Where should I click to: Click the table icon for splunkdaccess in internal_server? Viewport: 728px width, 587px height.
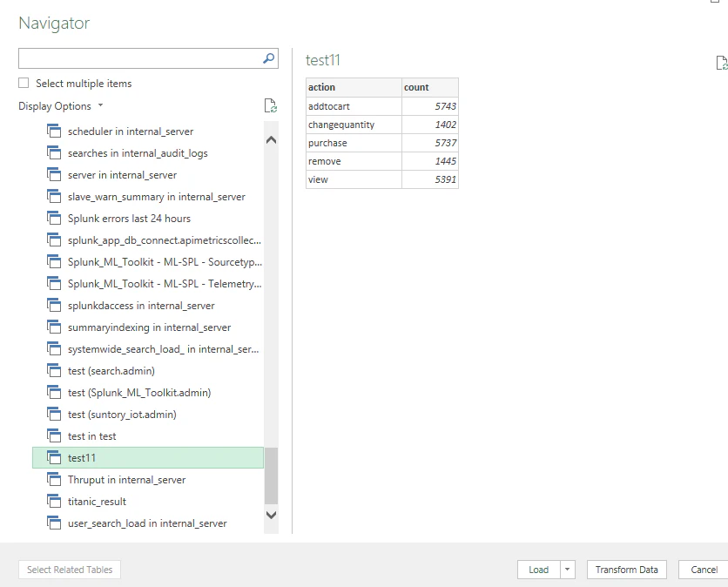(54, 305)
